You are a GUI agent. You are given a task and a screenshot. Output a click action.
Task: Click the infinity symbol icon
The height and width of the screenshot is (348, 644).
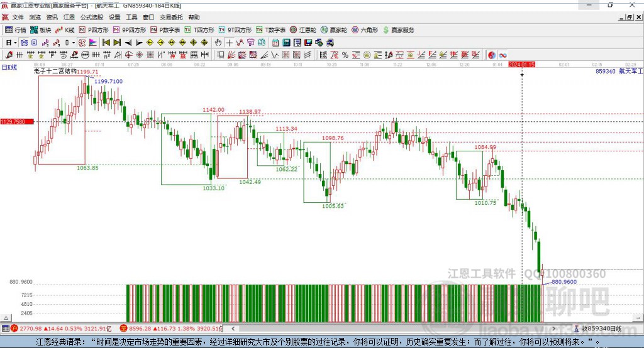point(503,55)
